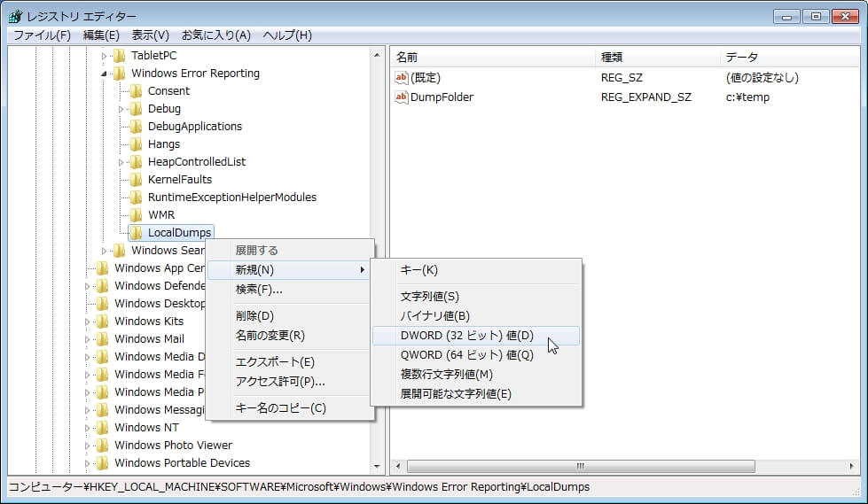Click the Windows NT folder icon
Viewport: 868px width, 504px height.
coord(103,428)
